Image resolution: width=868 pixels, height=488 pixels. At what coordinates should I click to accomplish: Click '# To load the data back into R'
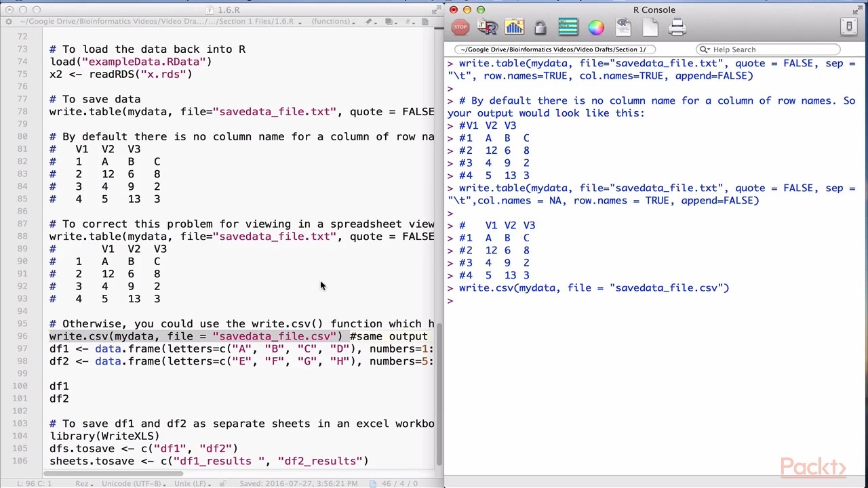[x=147, y=49]
